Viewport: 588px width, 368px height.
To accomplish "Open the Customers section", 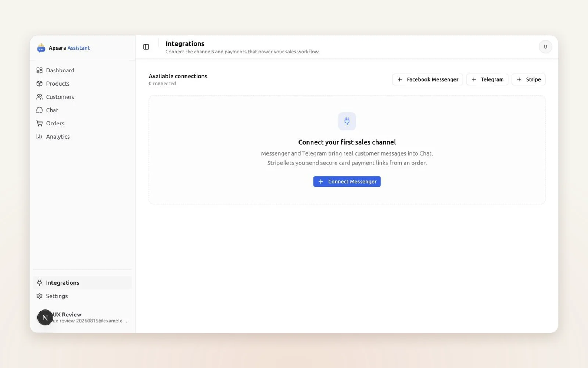I will pos(82,97).
